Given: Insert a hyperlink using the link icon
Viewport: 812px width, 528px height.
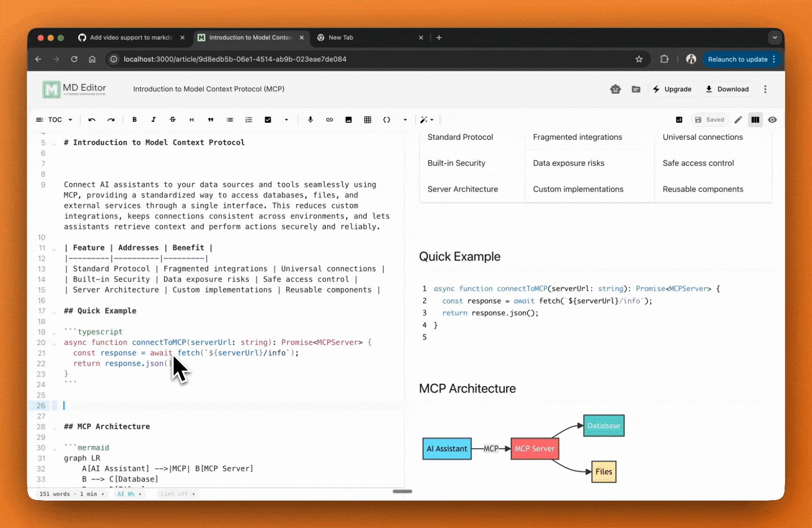Looking at the screenshot, I should point(330,120).
